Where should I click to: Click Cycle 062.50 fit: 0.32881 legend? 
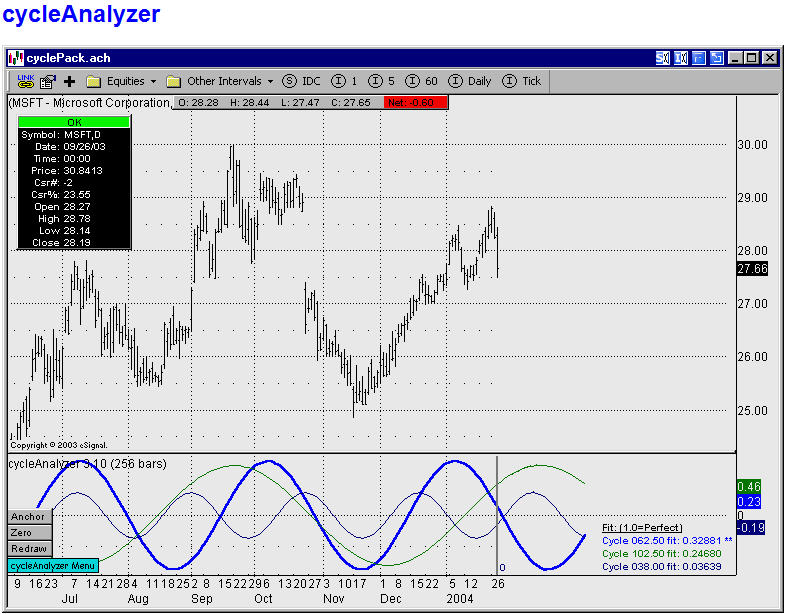tap(667, 541)
